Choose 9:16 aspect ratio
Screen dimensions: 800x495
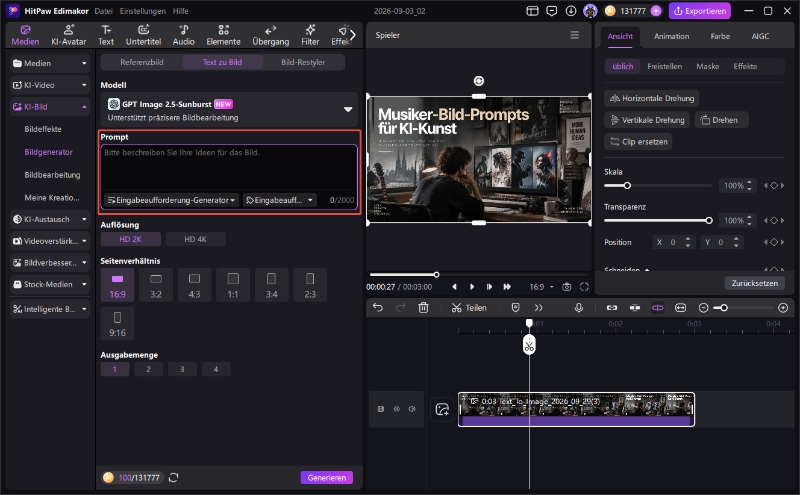117,324
